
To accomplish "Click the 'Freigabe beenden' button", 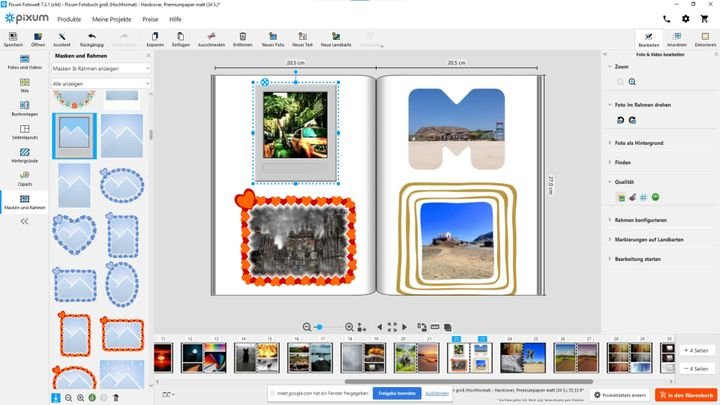I will (396, 394).
